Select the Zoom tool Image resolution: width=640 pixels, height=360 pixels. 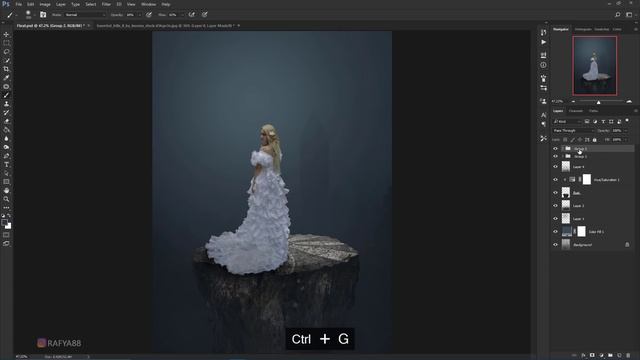tap(6, 199)
